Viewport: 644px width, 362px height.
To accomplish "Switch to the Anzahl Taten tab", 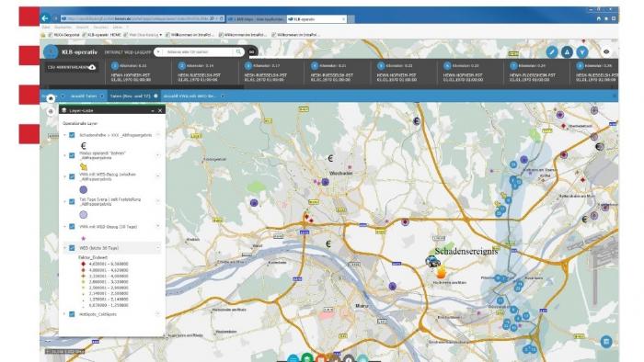I will point(84,96).
